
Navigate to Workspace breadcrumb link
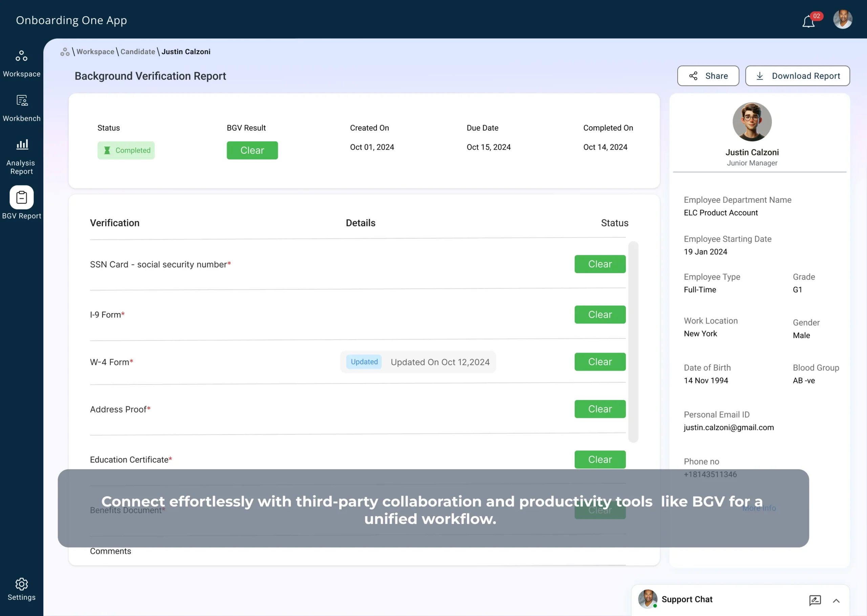point(95,51)
